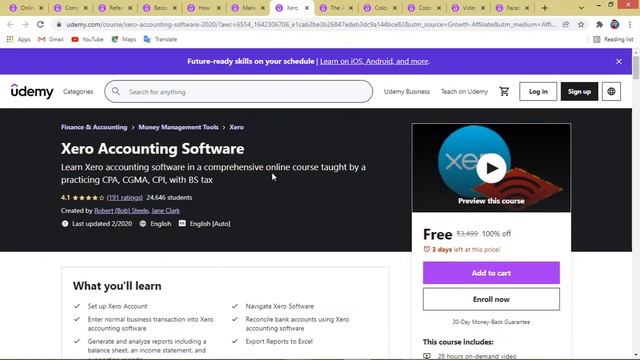Click 'Export Reports to Excel' item
This screenshot has width=640, height=360.
tap(279, 341)
